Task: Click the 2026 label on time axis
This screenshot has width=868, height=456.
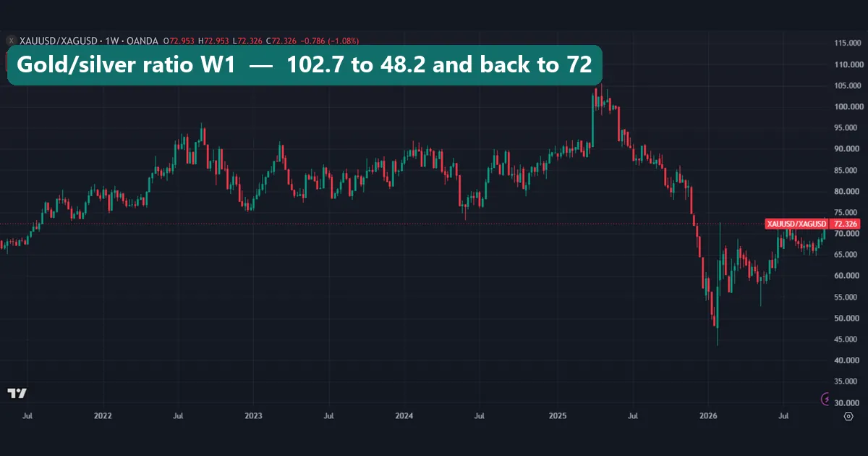Action: (x=707, y=416)
